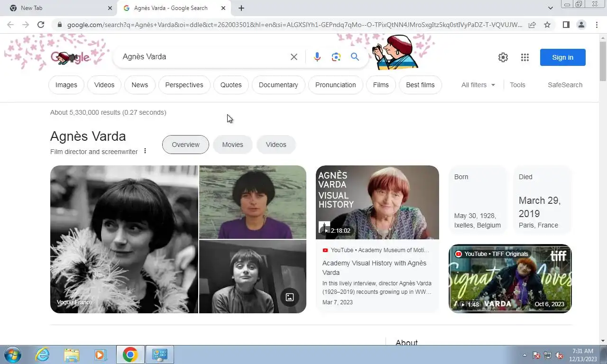
Task: Expand the All filters dropdown
Action: [x=478, y=85]
